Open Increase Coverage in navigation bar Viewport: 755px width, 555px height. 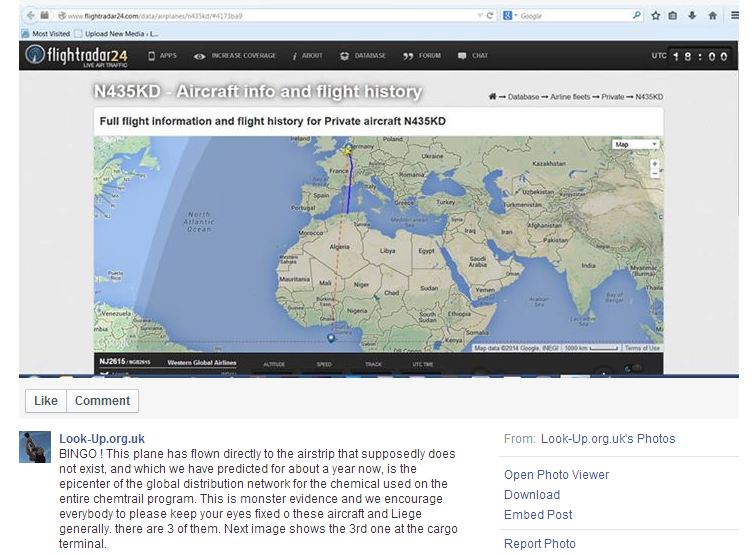237,56
